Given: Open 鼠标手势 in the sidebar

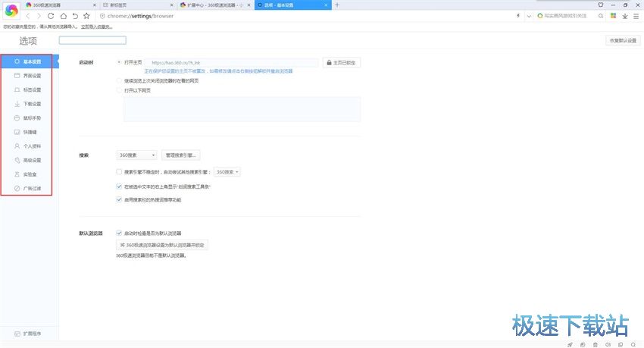Looking at the screenshot, I should click(29, 118).
